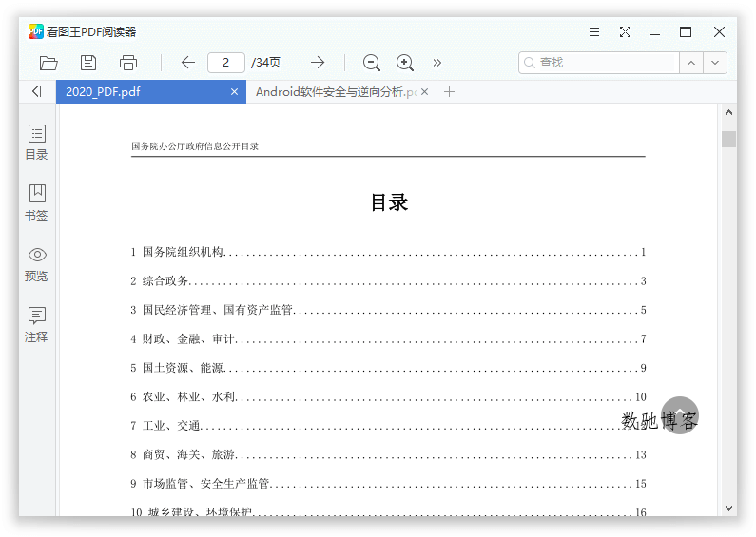Open the 书签 bookmarks panel

[x=37, y=202]
